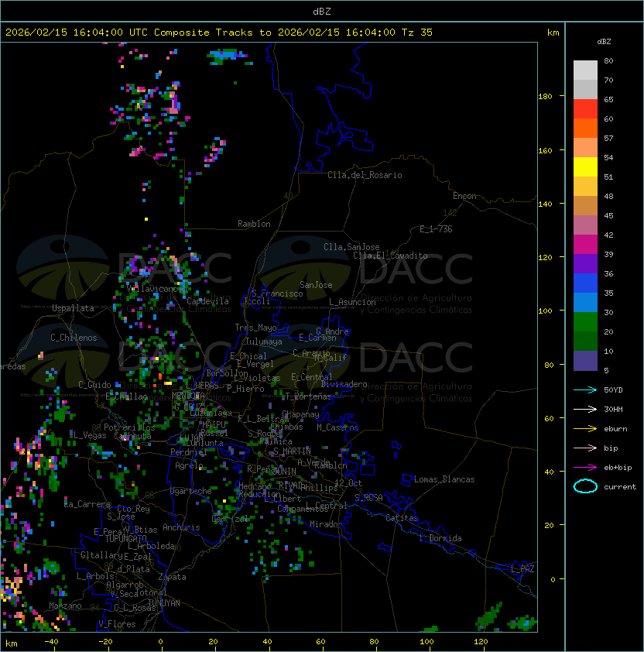Click the 'Ugarteche' map label
Viewport: 644px width, 652px height.
coord(190,491)
